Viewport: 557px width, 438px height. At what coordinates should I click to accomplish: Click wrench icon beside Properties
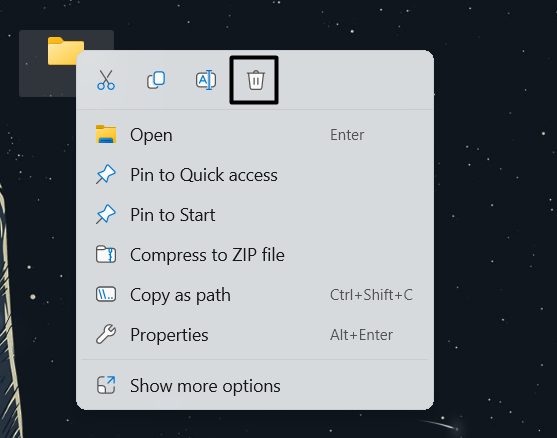106,334
